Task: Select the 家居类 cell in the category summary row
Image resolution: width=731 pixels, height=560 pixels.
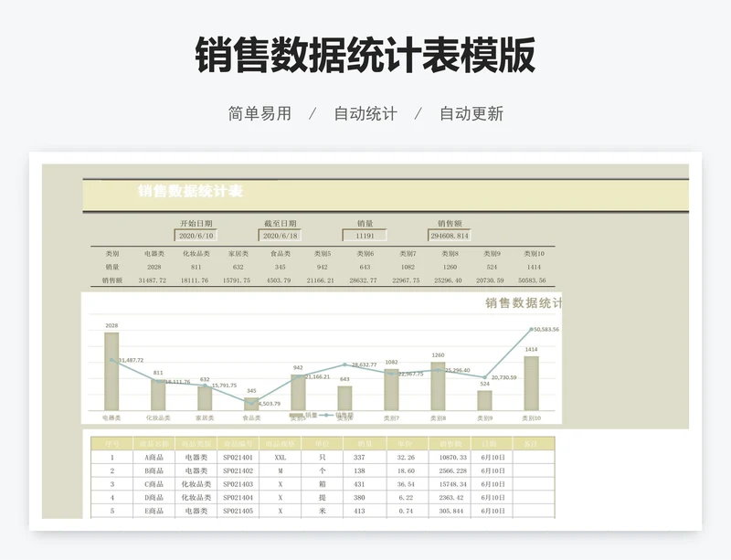Action: 238,254
